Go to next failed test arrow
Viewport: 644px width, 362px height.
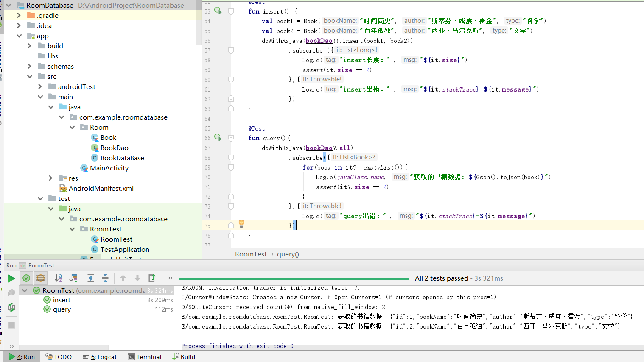click(x=137, y=278)
